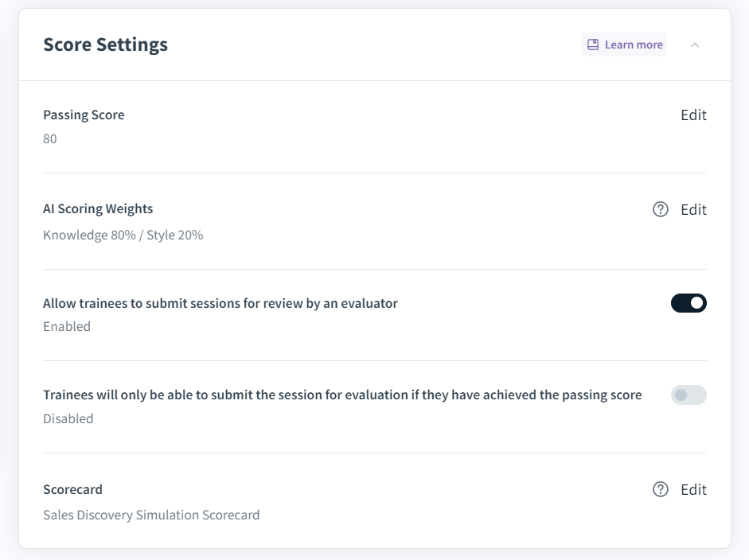The height and width of the screenshot is (560, 749).
Task: Click the Disabled status text
Action: click(68, 419)
